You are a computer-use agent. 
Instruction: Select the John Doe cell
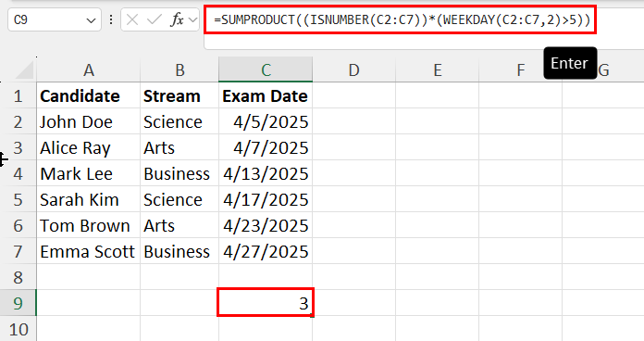(88, 121)
